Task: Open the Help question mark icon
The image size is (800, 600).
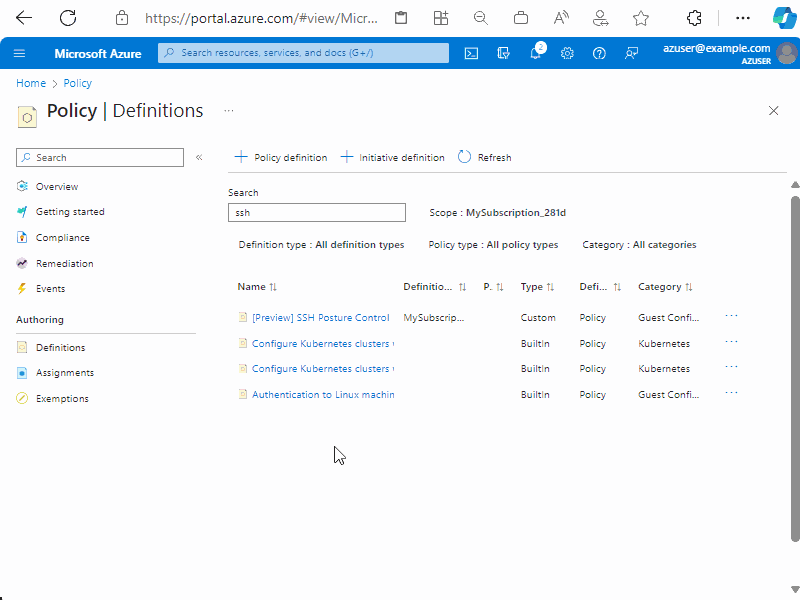Action: point(599,53)
